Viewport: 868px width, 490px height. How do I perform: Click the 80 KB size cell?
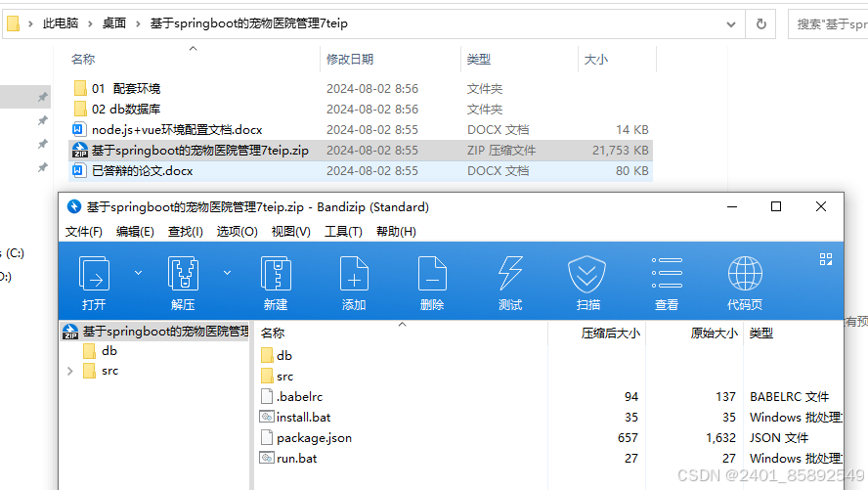[632, 170]
